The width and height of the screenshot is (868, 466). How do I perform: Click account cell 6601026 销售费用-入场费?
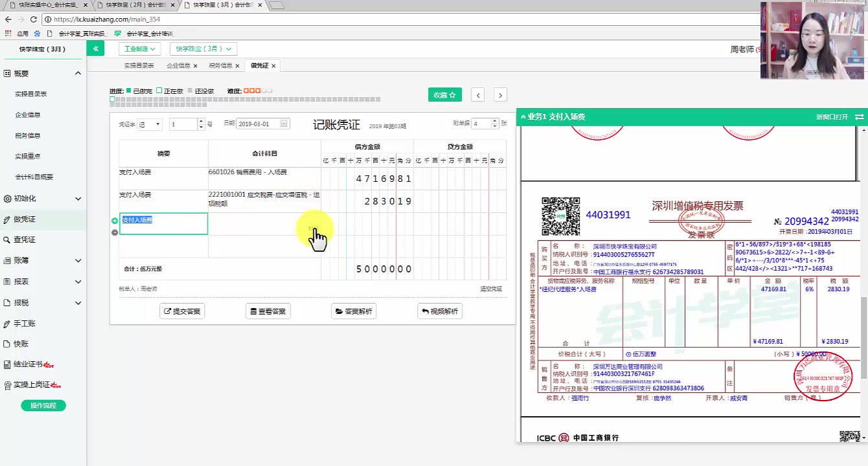pyautogui.click(x=264, y=179)
